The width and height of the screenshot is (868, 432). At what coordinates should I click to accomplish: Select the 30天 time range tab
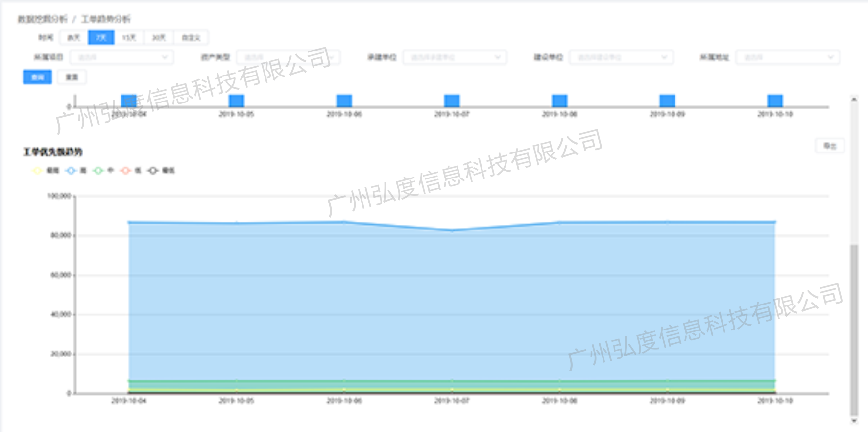[x=159, y=38]
